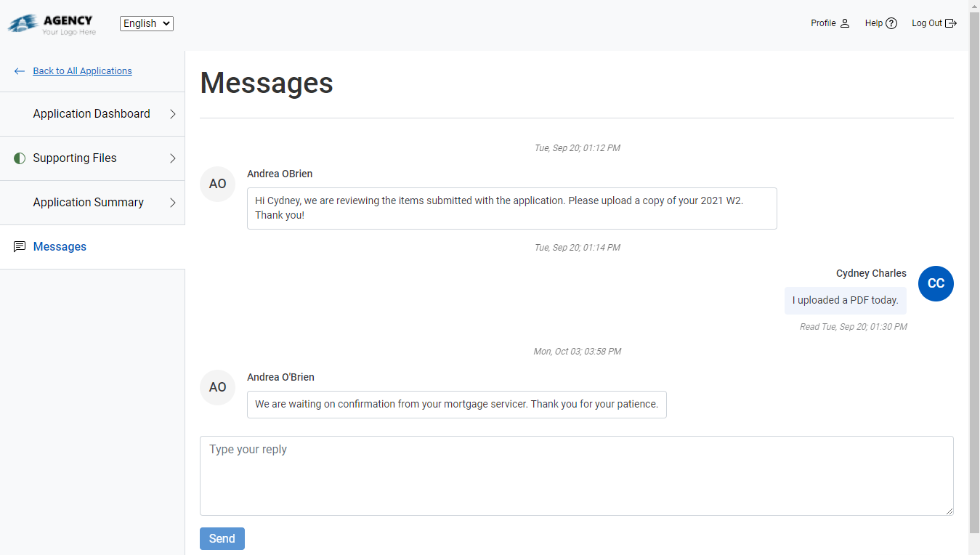Click Andrea OBrien's AO avatar circle
The height and width of the screenshot is (555, 980).
(217, 184)
